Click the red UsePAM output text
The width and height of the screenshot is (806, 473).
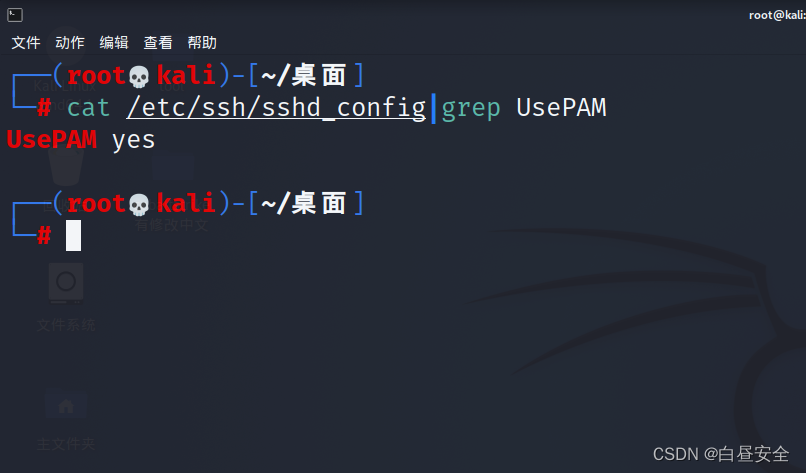[52, 140]
